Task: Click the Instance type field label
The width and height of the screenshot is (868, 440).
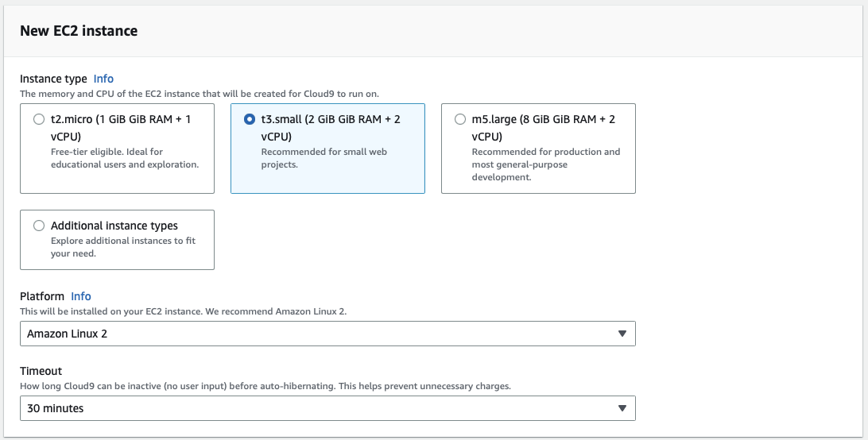Action: (53, 79)
